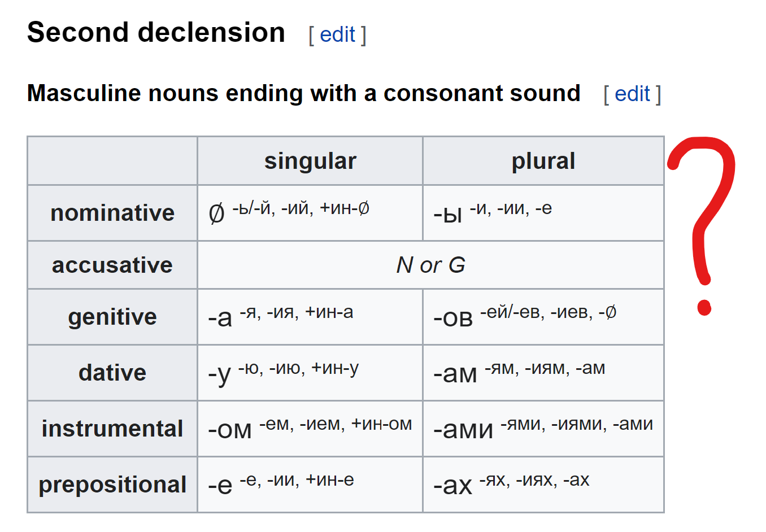Click the instrumental row header

[112, 429]
